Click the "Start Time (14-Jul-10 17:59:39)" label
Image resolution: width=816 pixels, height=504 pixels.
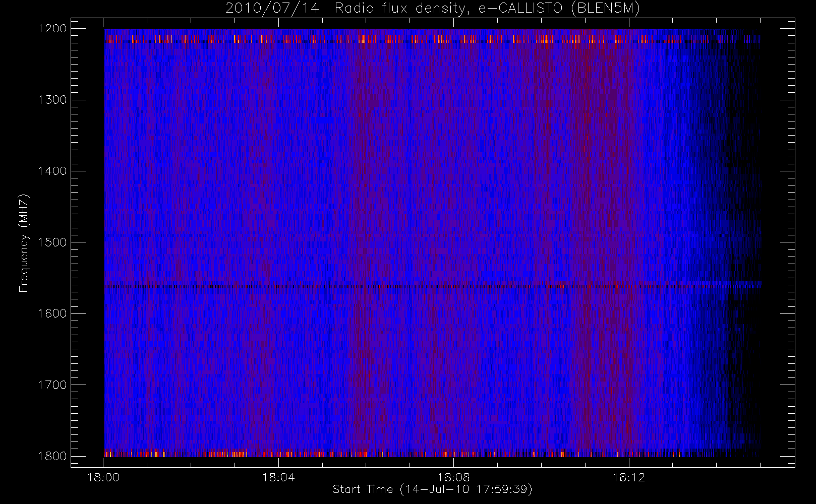click(x=433, y=489)
